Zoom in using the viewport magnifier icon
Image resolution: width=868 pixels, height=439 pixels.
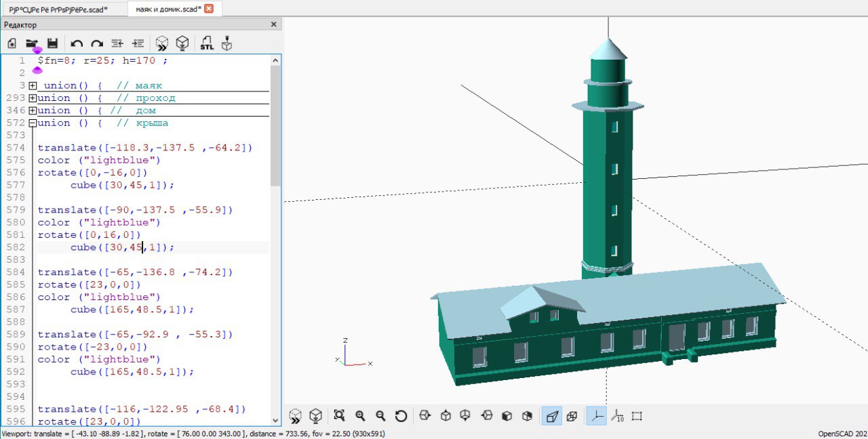[x=360, y=416]
